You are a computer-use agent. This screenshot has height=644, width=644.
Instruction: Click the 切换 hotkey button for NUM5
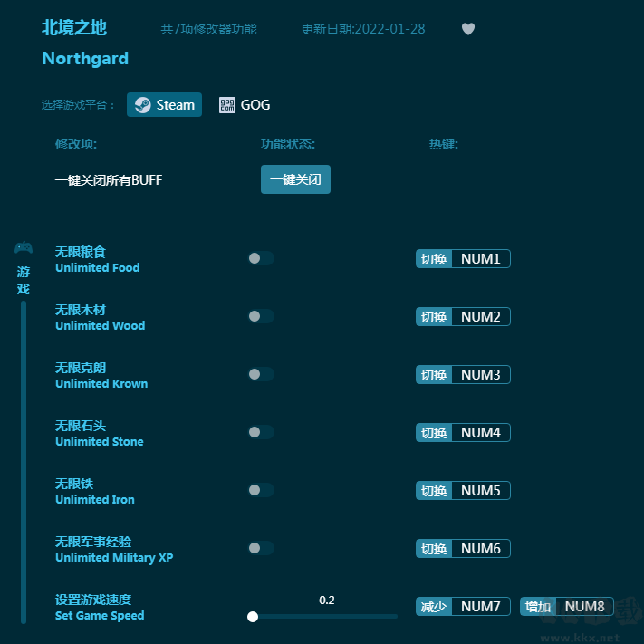(x=434, y=490)
